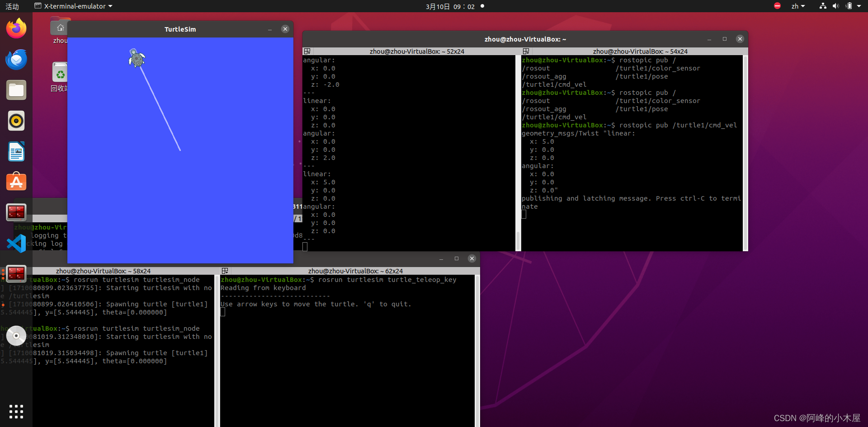Click the do-not-disturb indicator in top bar

pos(777,6)
